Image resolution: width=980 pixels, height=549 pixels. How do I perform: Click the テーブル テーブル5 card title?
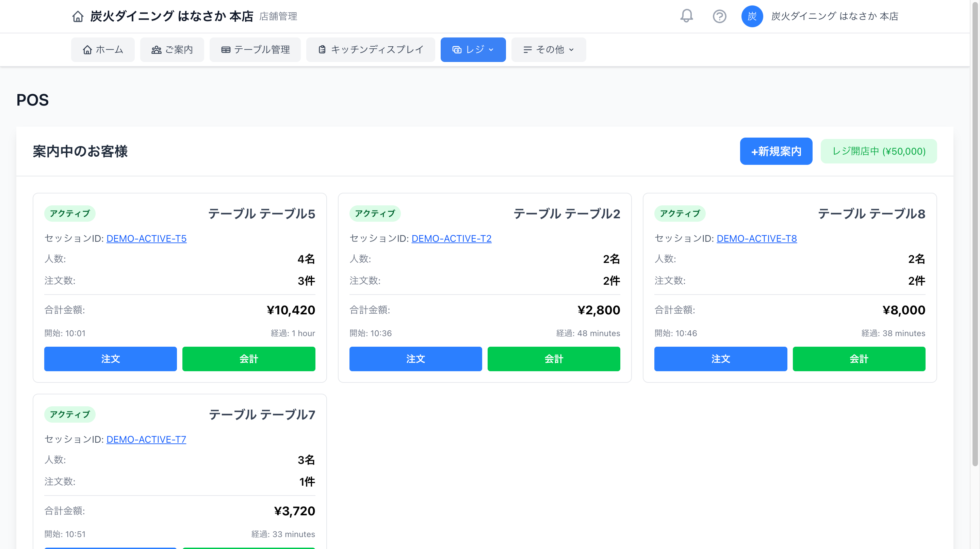[x=261, y=214]
